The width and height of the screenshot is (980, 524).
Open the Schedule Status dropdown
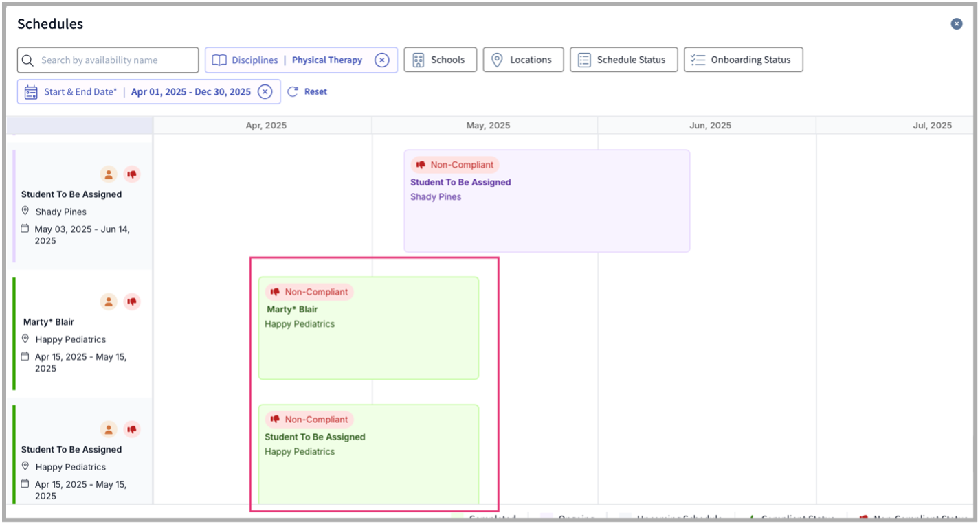point(623,60)
